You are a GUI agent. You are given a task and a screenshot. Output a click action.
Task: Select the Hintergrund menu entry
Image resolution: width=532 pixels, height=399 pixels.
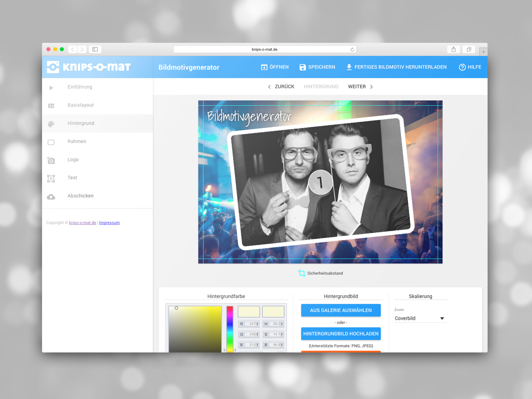97,123
